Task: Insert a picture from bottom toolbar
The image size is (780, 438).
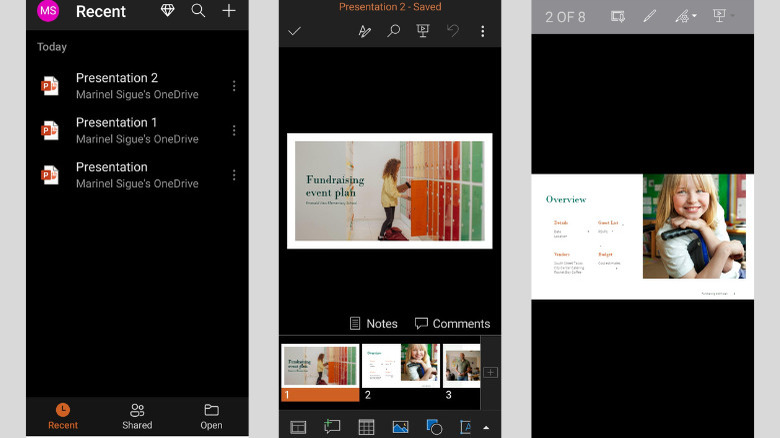Action: pos(400,427)
